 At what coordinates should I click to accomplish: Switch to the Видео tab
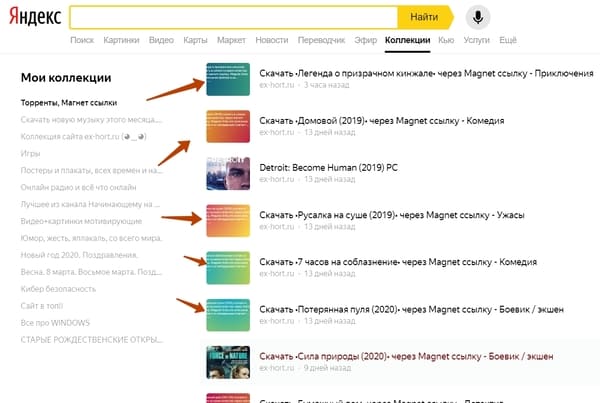(x=161, y=40)
